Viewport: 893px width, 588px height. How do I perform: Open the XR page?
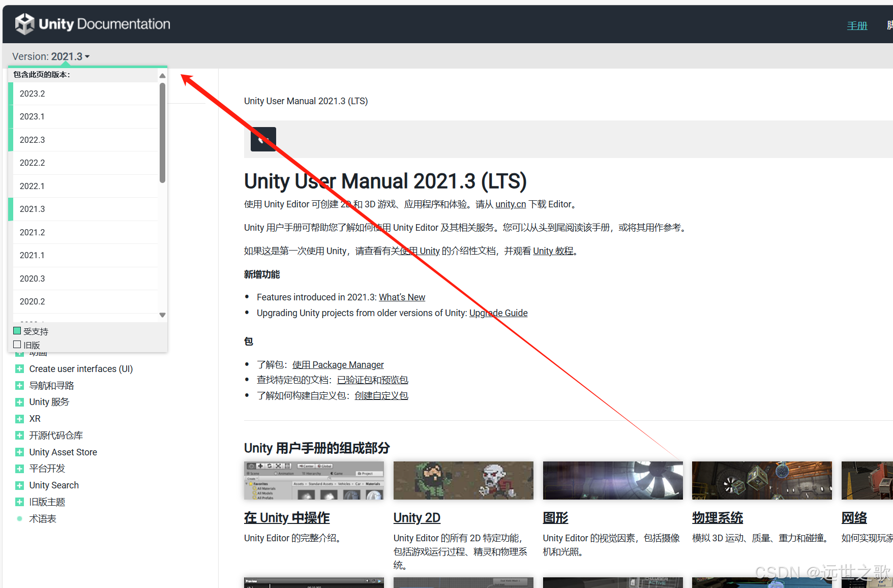point(35,419)
